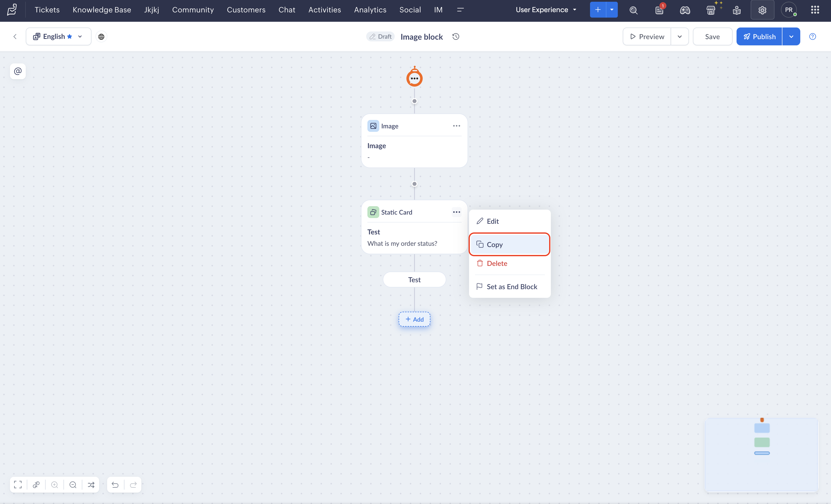Select Delete in the block menu

click(496, 263)
